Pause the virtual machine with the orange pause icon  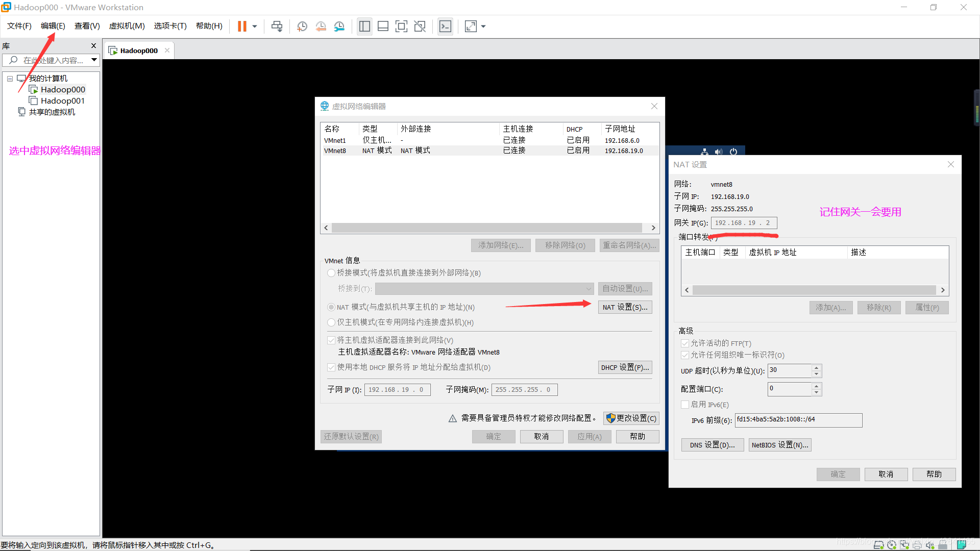click(x=242, y=27)
